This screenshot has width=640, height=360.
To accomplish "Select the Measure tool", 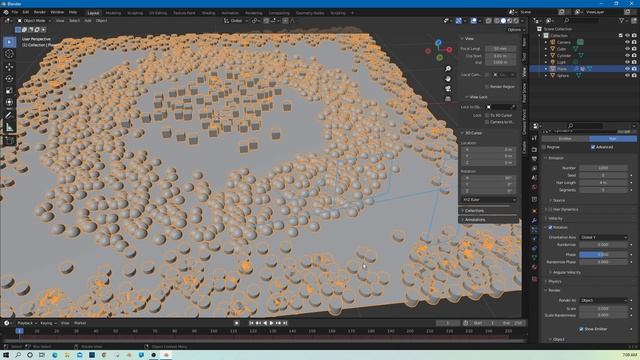I will 9,128.
